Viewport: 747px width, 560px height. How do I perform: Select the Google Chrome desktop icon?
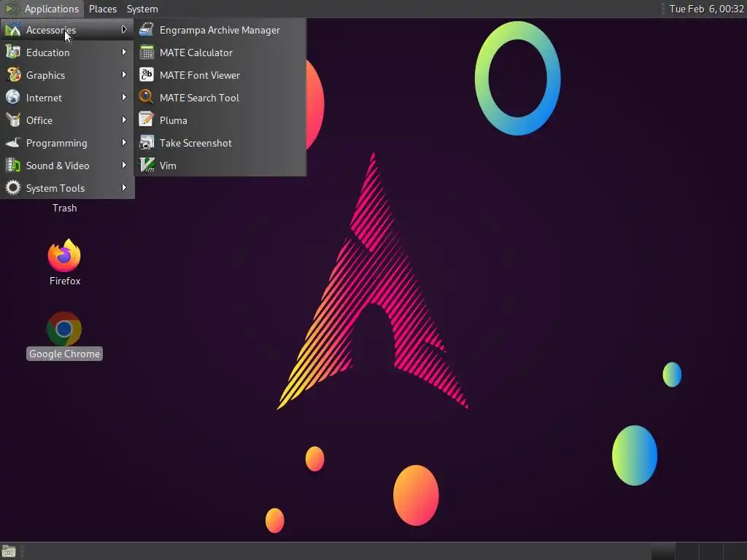(x=64, y=329)
